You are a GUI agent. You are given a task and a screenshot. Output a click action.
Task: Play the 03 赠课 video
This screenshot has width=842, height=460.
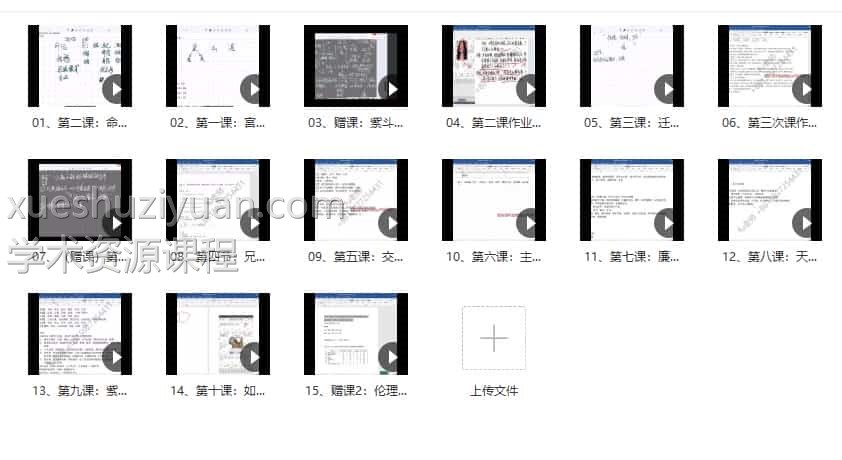pyautogui.click(x=392, y=89)
